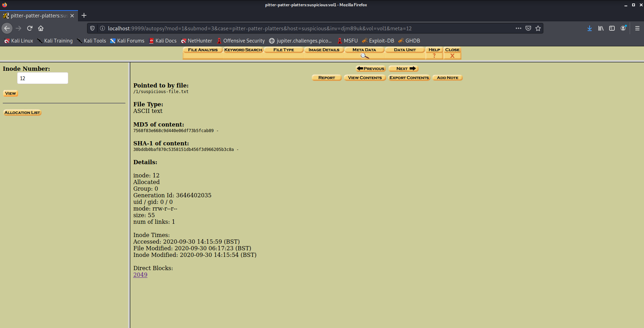Click the SHA-1 hash value text
644x328 pixels.
point(184,150)
